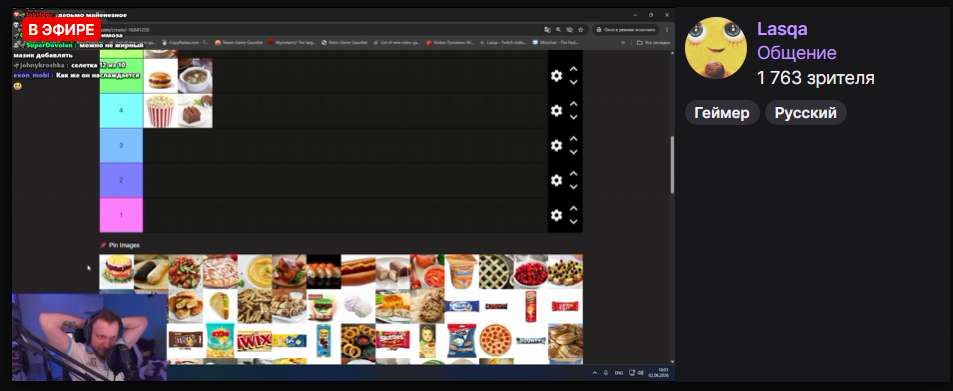Open settings gear for tier 4 row
This screenshot has height=391, width=953.
[556, 111]
